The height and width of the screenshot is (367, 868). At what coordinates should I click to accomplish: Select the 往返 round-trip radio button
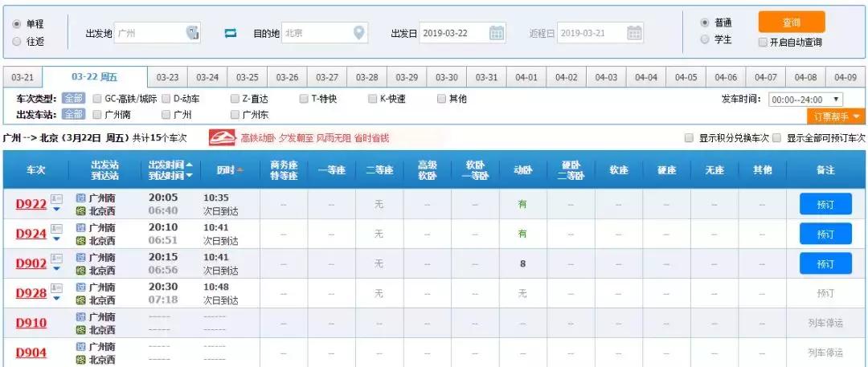17,41
